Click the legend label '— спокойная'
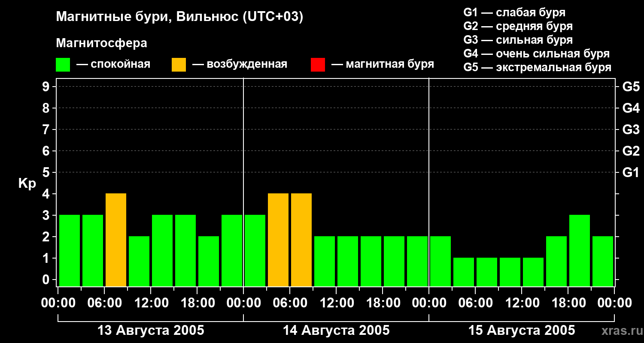Viewport: 644px width, 343px height. (113, 64)
